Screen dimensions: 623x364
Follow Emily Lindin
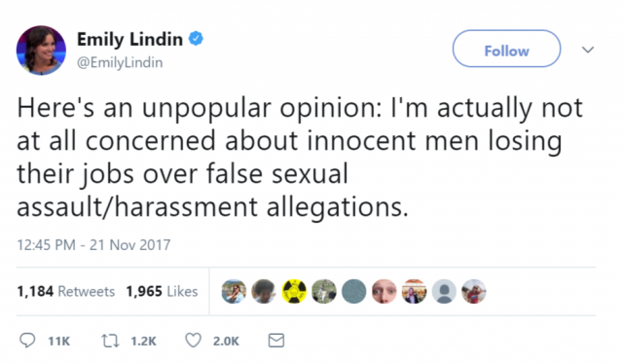(x=506, y=49)
